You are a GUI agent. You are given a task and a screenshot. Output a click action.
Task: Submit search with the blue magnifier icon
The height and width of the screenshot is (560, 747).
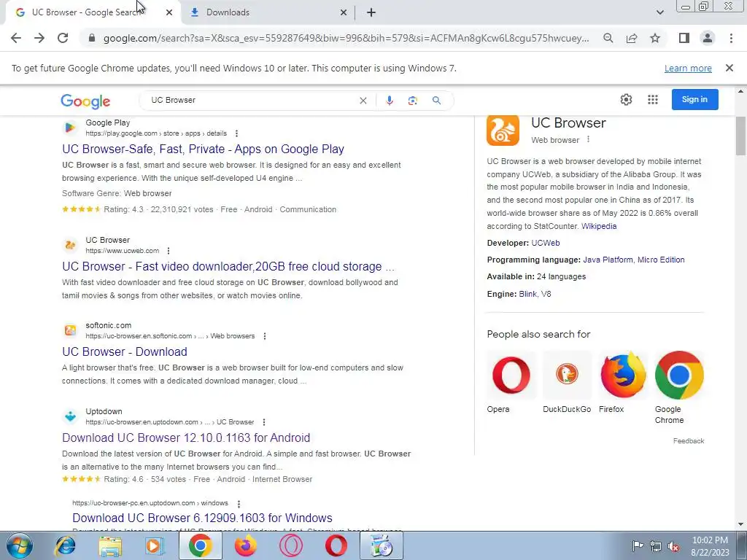coord(436,101)
